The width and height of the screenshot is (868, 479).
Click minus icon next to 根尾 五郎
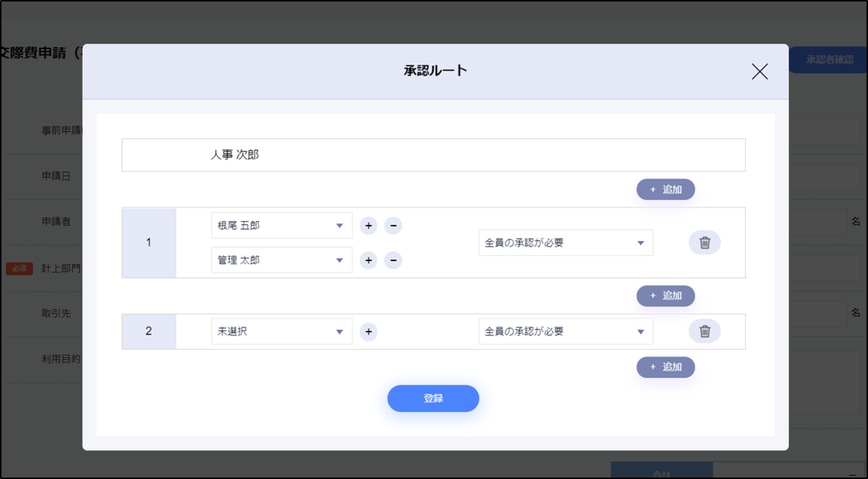point(393,225)
